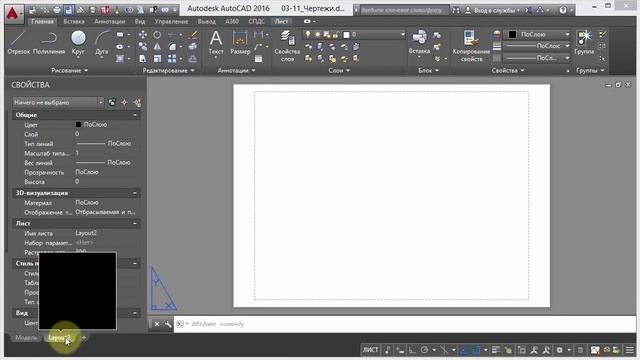
Task: Open the Вид ribbon tab
Action: click(140, 21)
